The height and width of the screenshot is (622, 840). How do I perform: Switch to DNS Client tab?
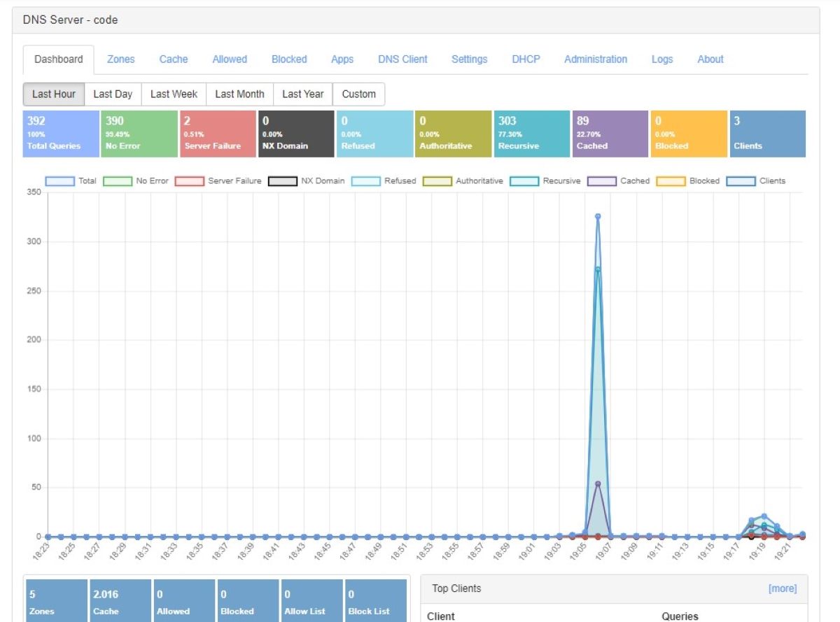(402, 59)
